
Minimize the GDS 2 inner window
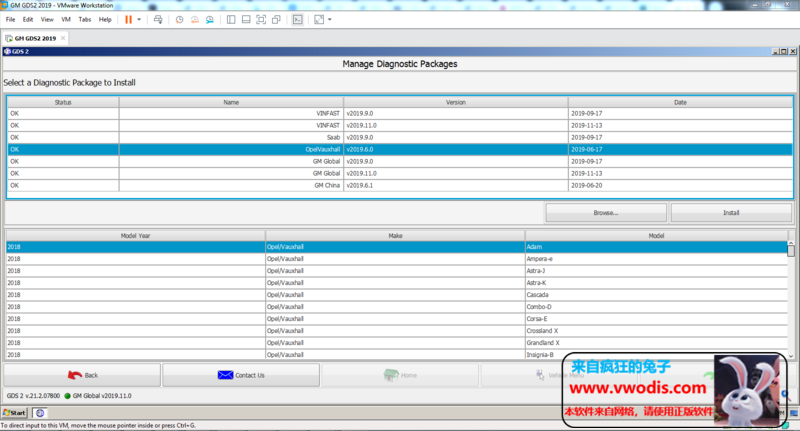776,52
